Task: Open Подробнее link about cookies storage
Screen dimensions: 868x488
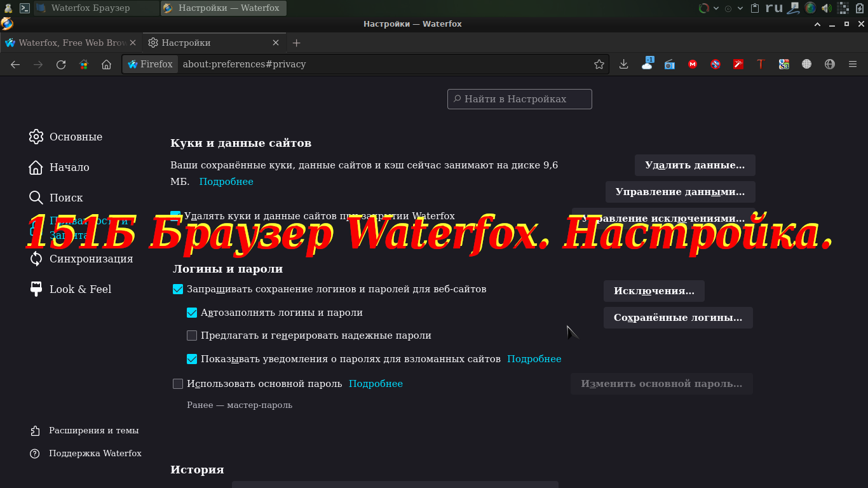Action: [x=226, y=182]
